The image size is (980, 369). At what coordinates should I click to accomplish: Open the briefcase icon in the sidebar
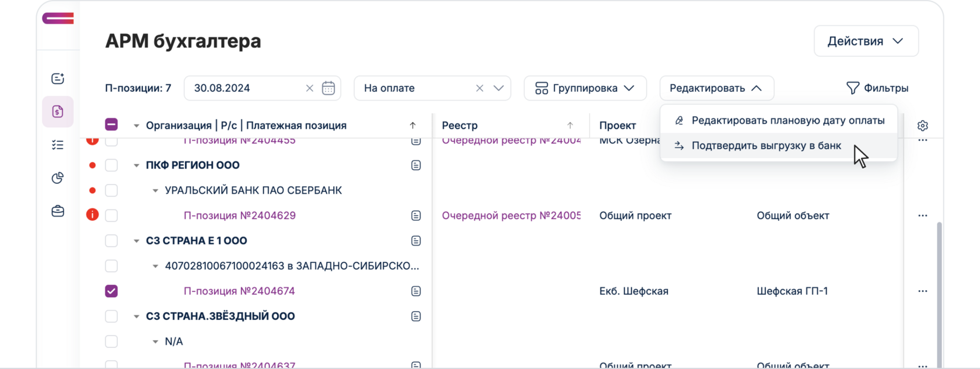point(58,211)
